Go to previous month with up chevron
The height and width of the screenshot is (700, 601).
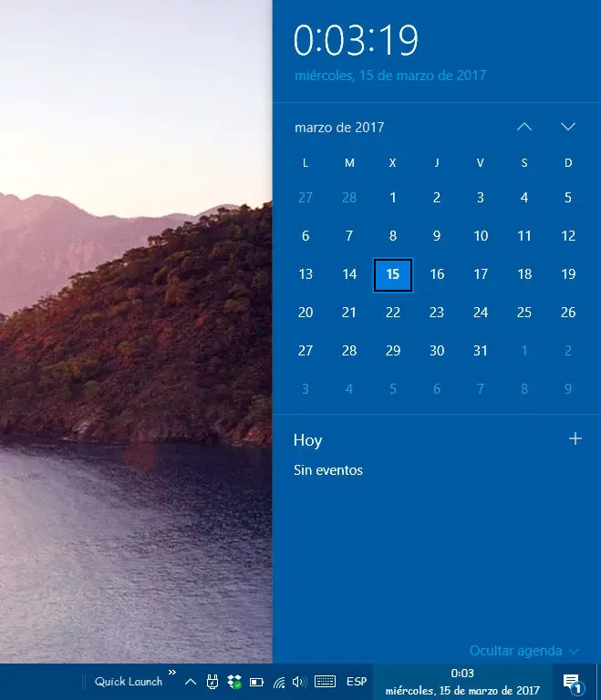pos(524,127)
